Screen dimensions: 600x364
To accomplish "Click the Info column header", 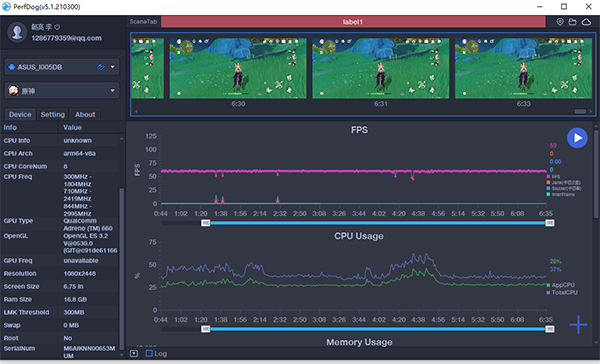I will point(10,127).
